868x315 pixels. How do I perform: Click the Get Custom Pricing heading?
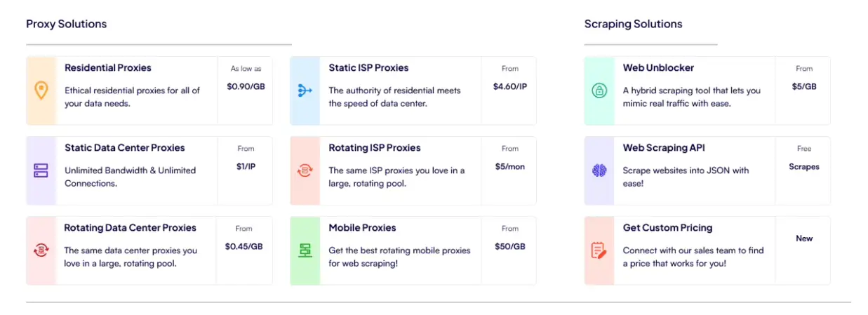tap(667, 228)
